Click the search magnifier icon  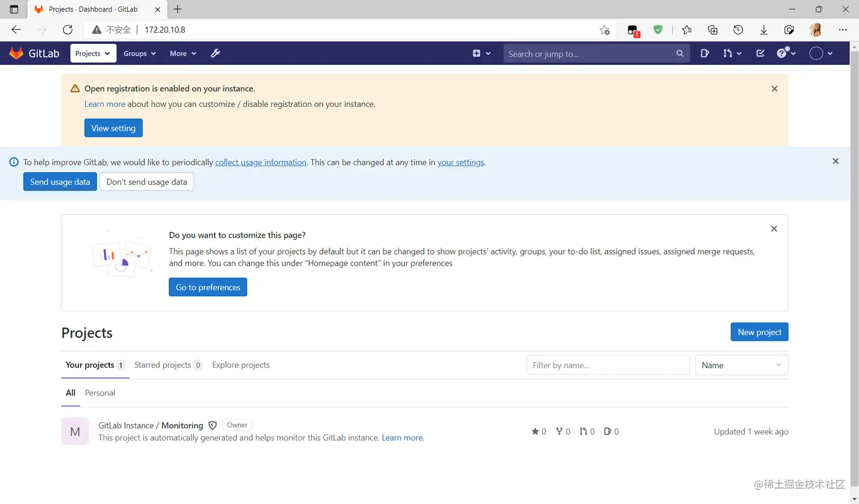click(679, 53)
